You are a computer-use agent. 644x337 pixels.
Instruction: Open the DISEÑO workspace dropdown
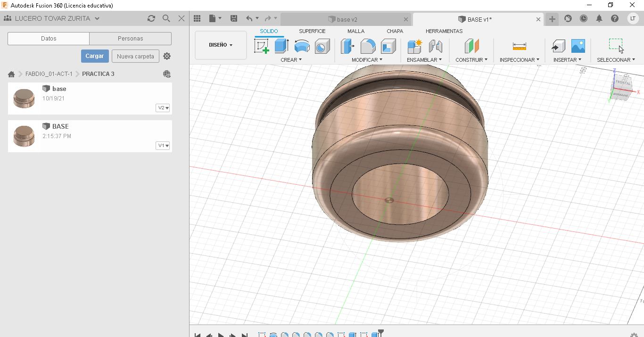point(221,45)
